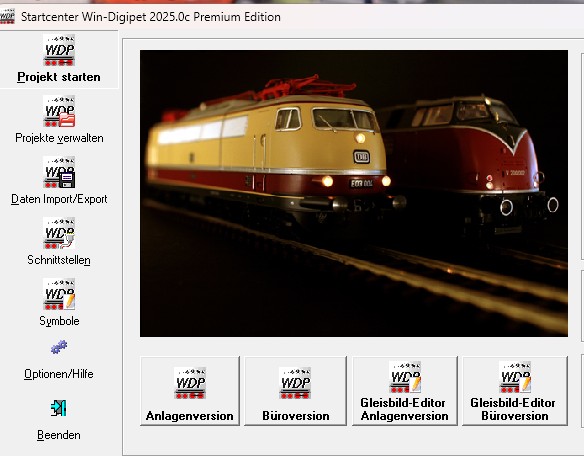
Task: Click the Projekt starten WDP icon
Action: point(59,50)
